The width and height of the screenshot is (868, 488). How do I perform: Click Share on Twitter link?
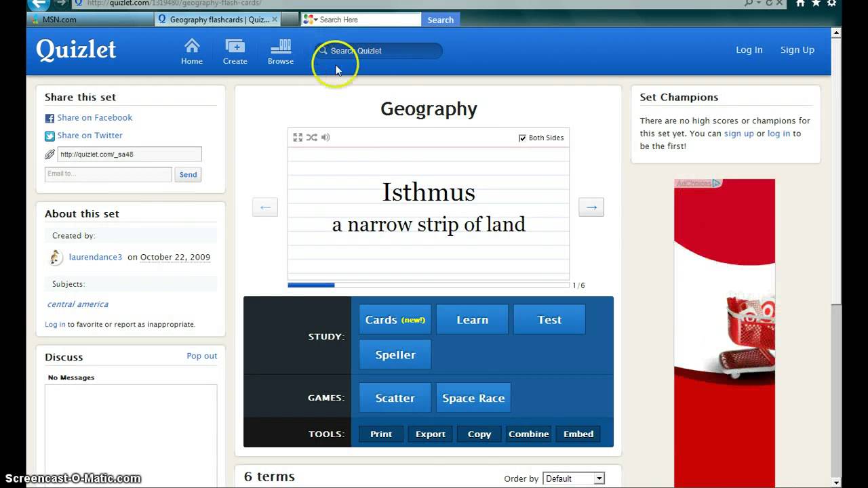(x=90, y=136)
